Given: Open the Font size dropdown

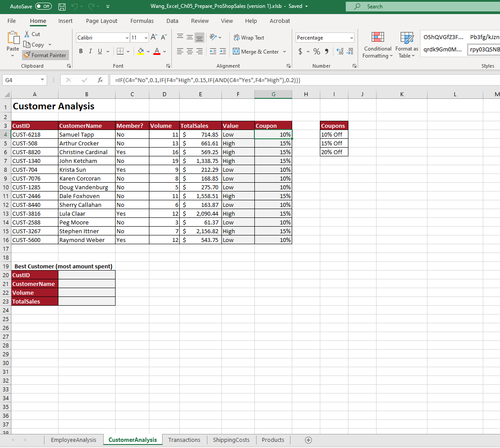Looking at the screenshot, I should [x=146, y=38].
